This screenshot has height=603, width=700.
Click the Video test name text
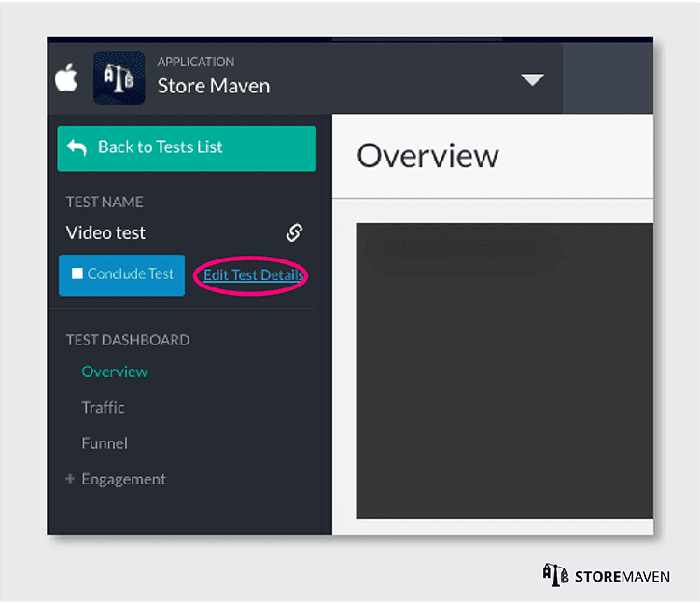pyautogui.click(x=105, y=232)
